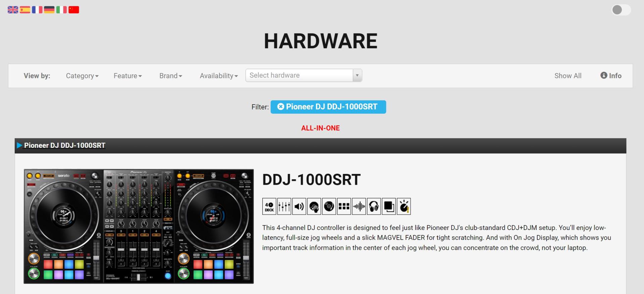Collapse the Pioneer DJ DDJ-1000SRT section header
The image size is (644, 294).
click(320, 145)
